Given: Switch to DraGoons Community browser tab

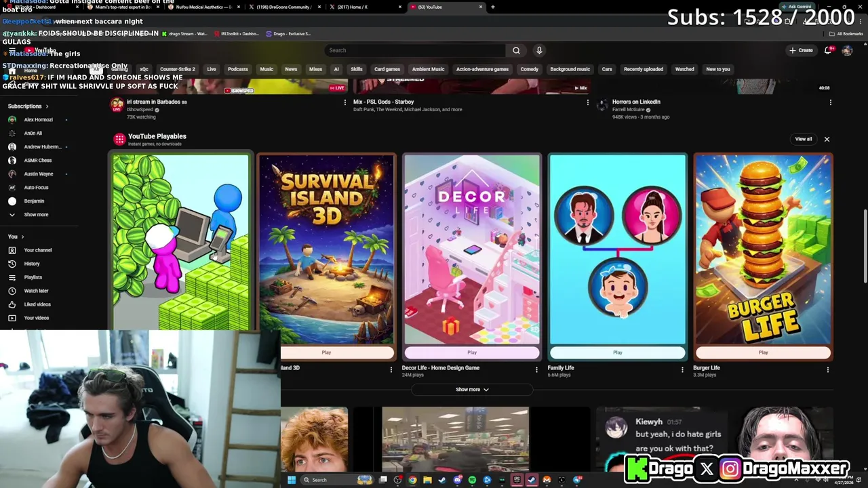Looking at the screenshot, I should pos(284,7).
